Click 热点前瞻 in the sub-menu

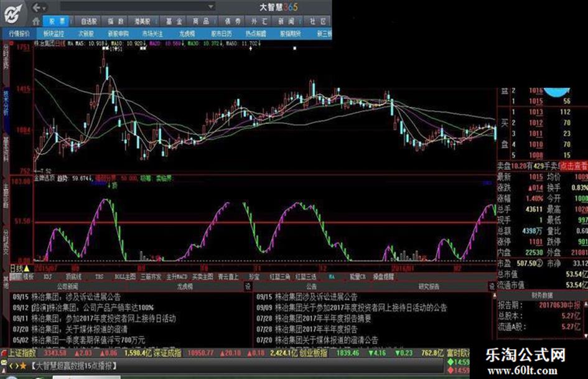[256, 34]
